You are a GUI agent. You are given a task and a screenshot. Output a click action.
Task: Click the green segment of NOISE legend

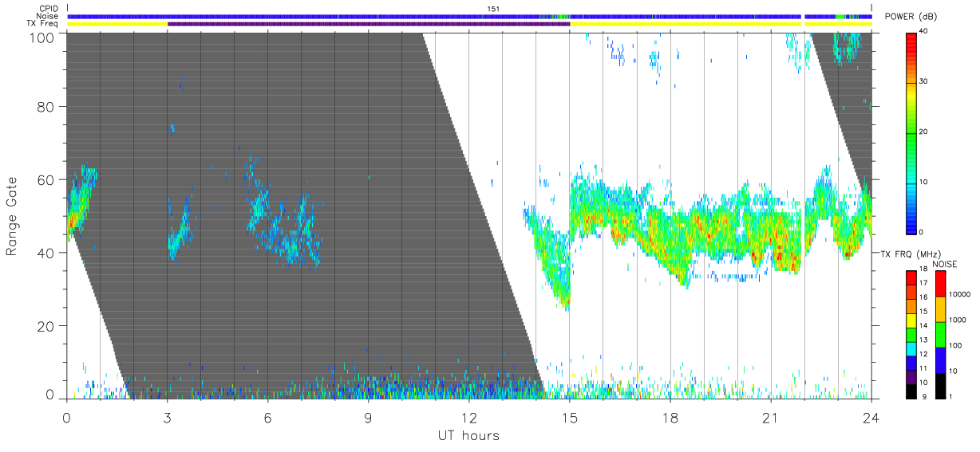pyautogui.click(x=939, y=335)
